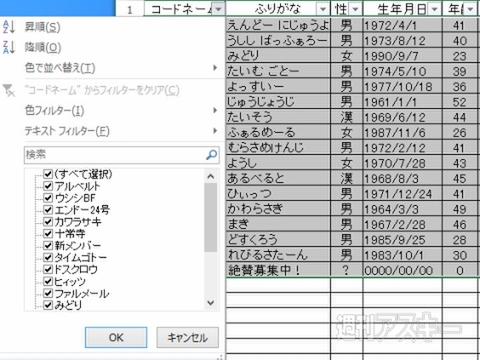Select birthdate cell 1971/12/24
Image resolution: width=480 pixels, height=360 pixels.
[402, 194]
